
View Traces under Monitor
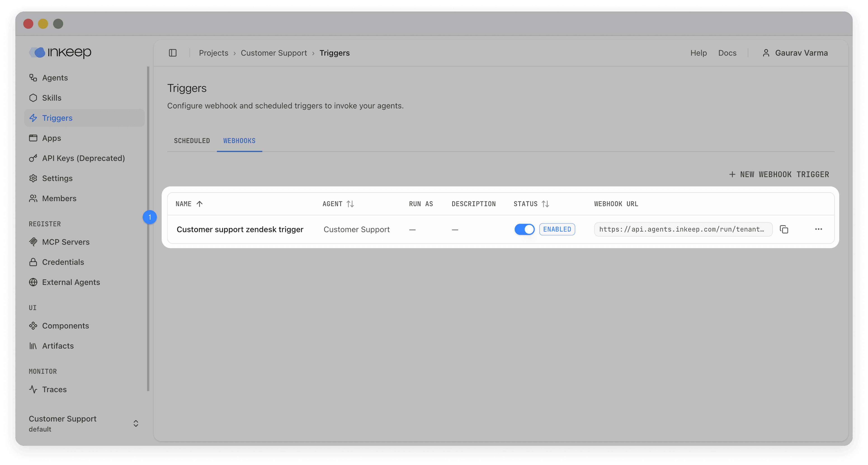pos(54,389)
